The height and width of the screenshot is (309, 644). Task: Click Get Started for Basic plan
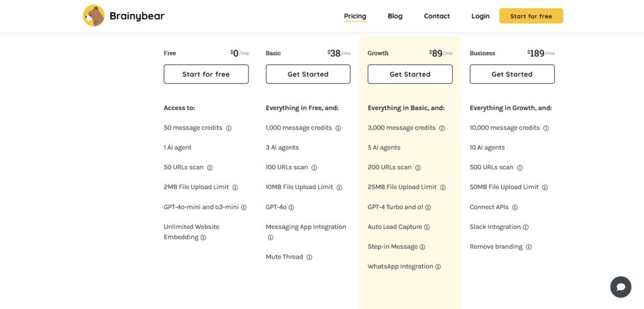click(308, 74)
